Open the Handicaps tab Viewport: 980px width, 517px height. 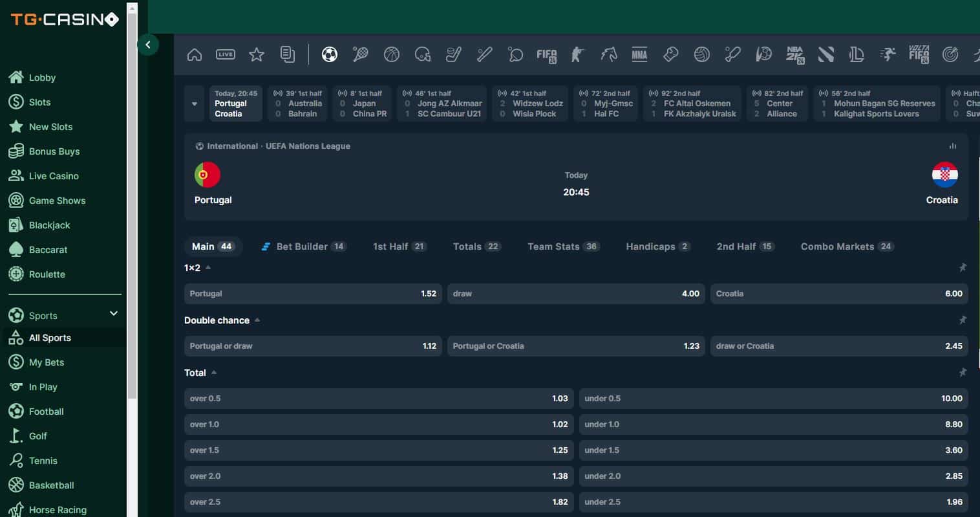click(x=658, y=247)
